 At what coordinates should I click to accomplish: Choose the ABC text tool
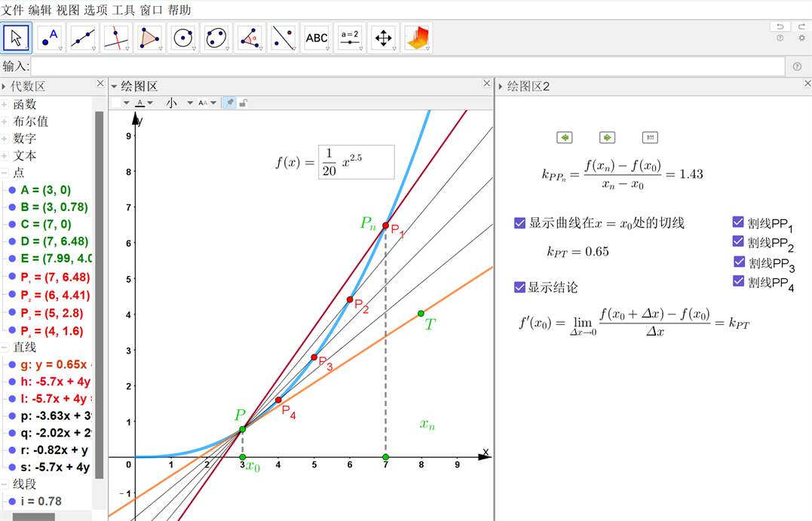pyautogui.click(x=317, y=38)
